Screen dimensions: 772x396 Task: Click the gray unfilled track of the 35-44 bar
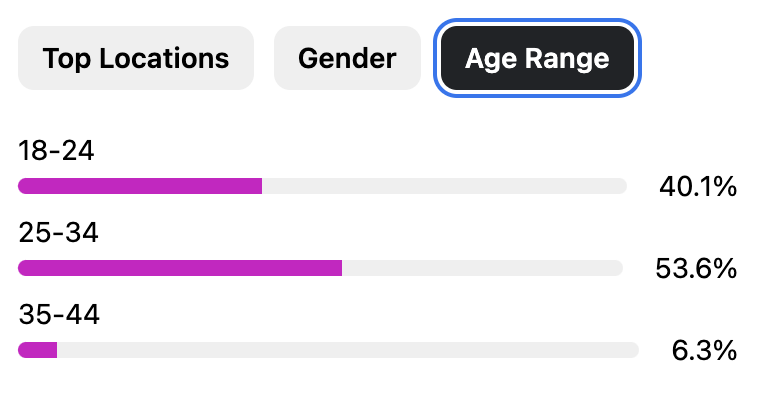click(348, 350)
